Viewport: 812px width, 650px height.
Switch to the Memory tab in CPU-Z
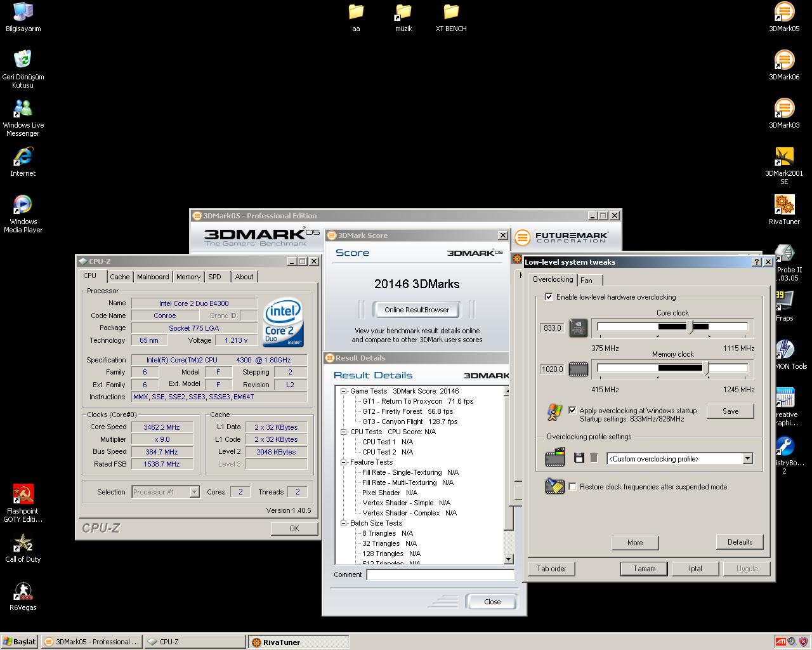(x=188, y=277)
